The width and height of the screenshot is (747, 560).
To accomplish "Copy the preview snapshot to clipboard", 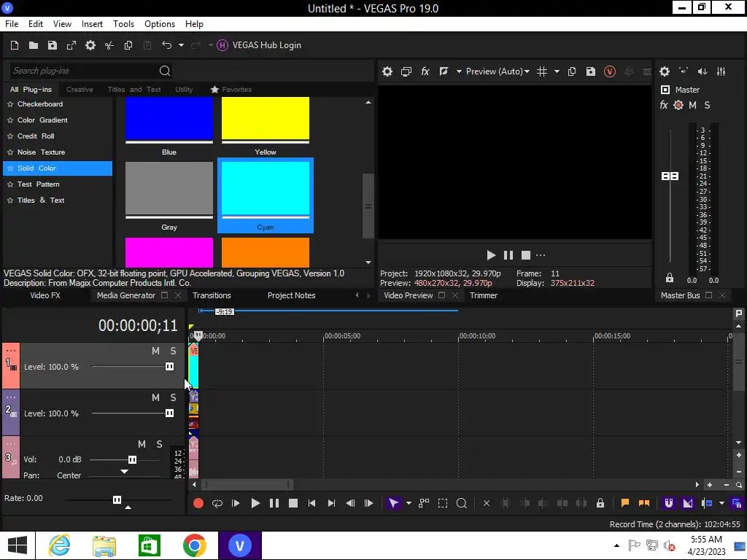I will (572, 71).
